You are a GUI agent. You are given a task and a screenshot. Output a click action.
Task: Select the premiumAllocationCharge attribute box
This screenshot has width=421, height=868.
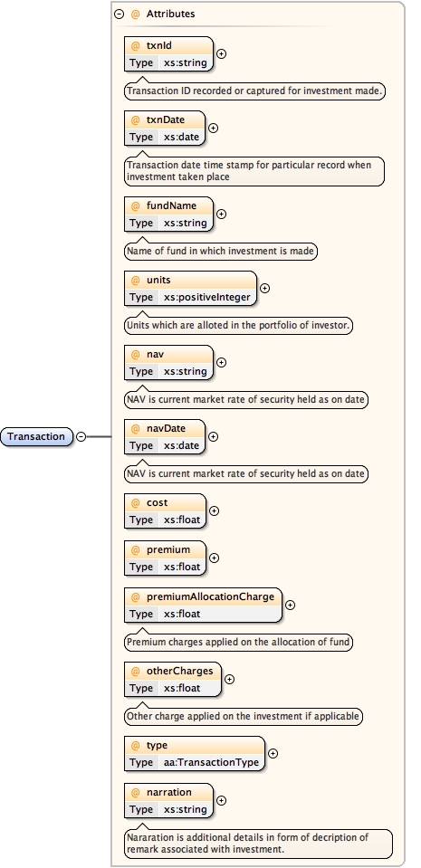point(203,605)
